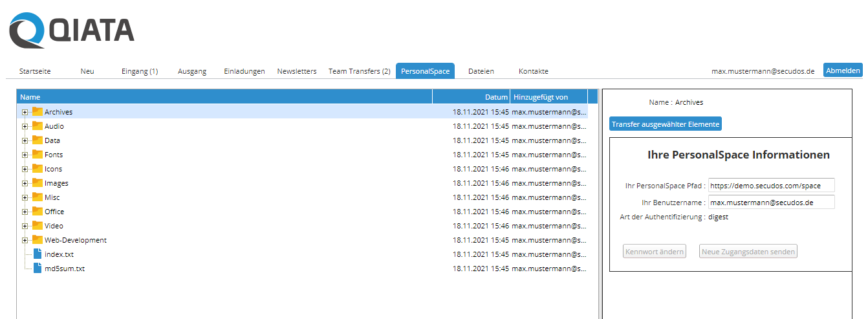Expand the Office folder tree node
This screenshot has height=319, width=868.
tap(25, 212)
